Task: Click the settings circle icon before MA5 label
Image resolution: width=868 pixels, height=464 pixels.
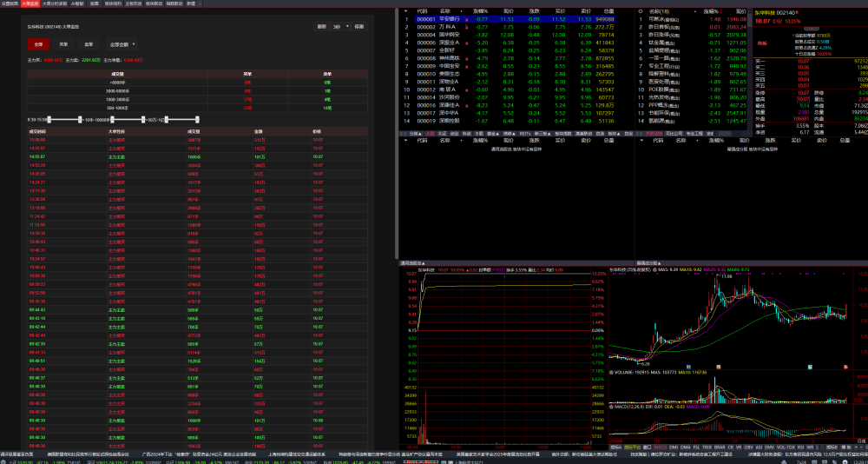Action: 654,270
